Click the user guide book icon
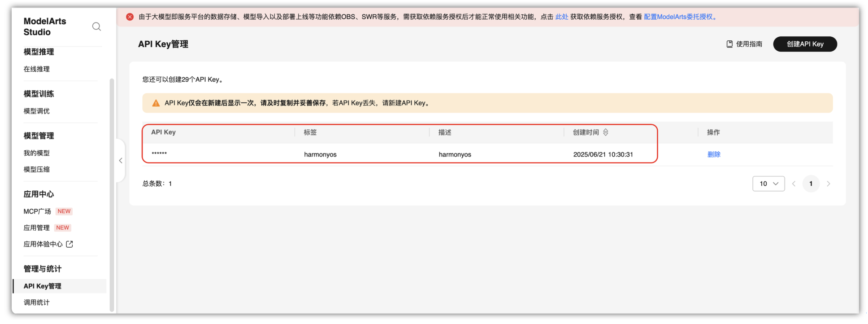This screenshot has height=324, width=868. tap(730, 44)
